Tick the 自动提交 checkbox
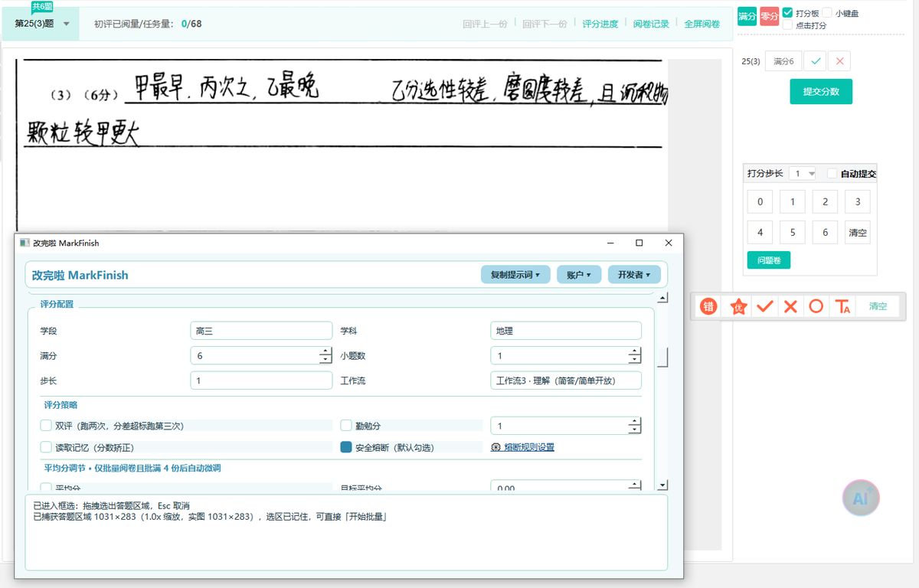Image resolution: width=919 pixels, height=588 pixels. click(832, 174)
